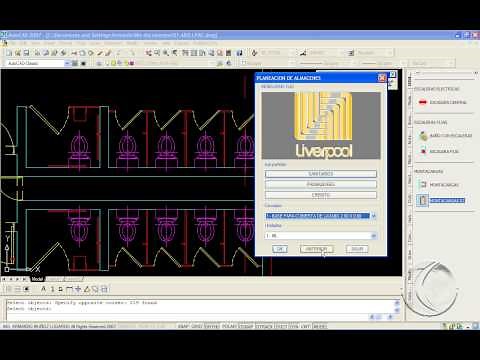Click the CREDITO button in the dialog

click(x=321, y=195)
